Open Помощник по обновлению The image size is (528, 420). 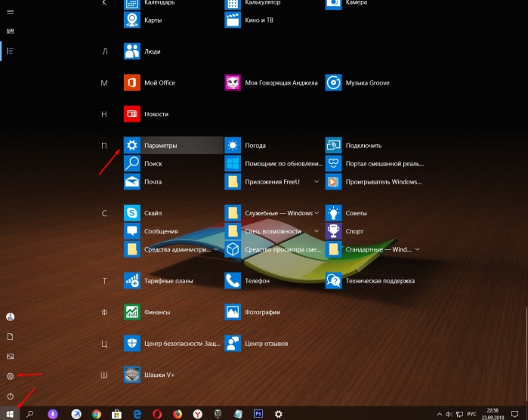pyautogui.click(x=273, y=164)
